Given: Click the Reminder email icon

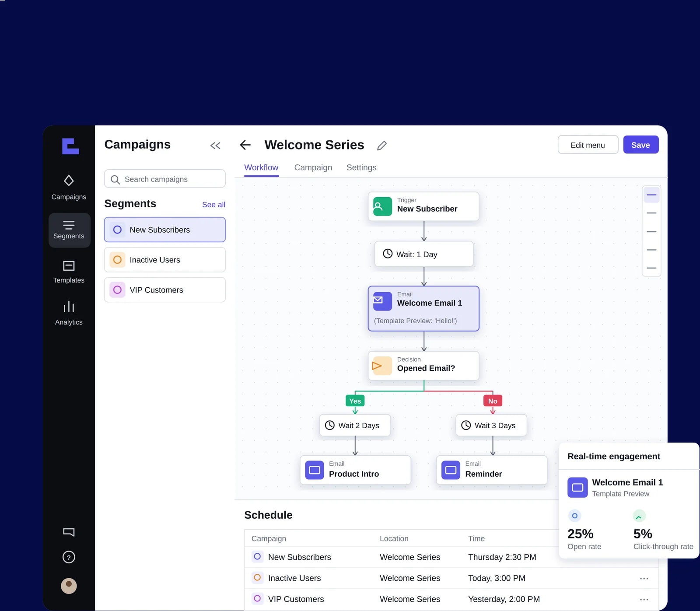Looking at the screenshot, I should pos(451,470).
